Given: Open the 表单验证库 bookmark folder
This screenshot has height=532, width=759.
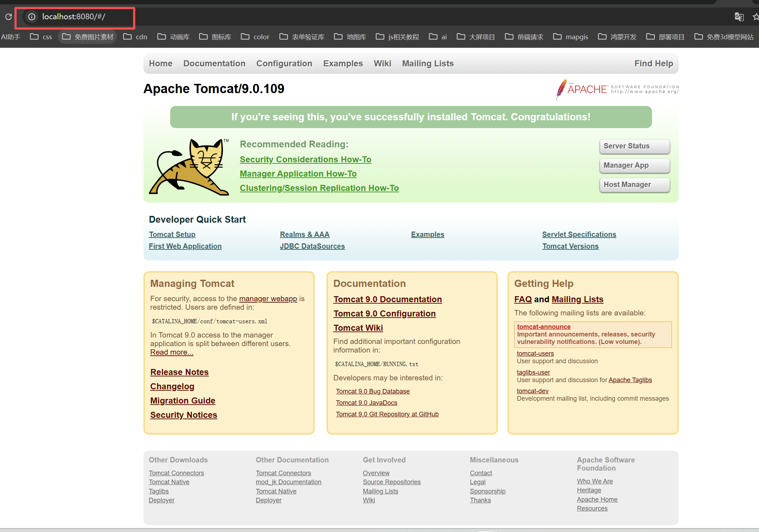Looking at the screenshot, I should point(302,37).
